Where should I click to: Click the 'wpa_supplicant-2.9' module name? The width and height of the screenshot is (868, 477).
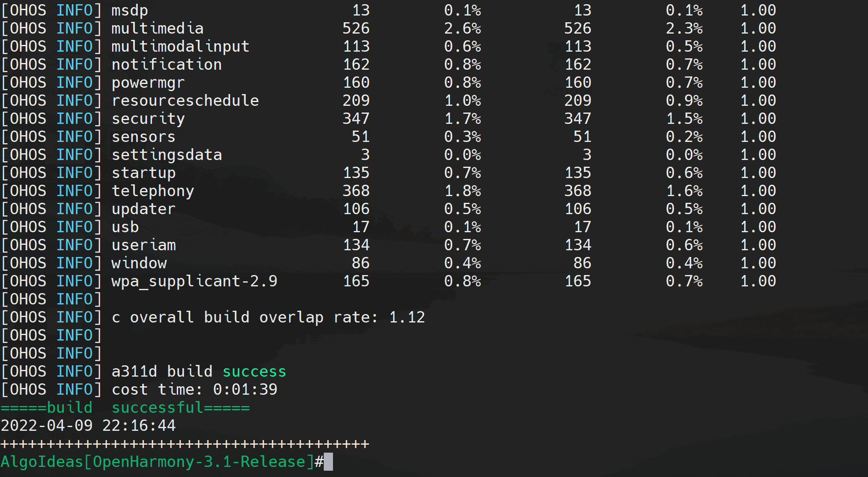[x=194, y=281]
